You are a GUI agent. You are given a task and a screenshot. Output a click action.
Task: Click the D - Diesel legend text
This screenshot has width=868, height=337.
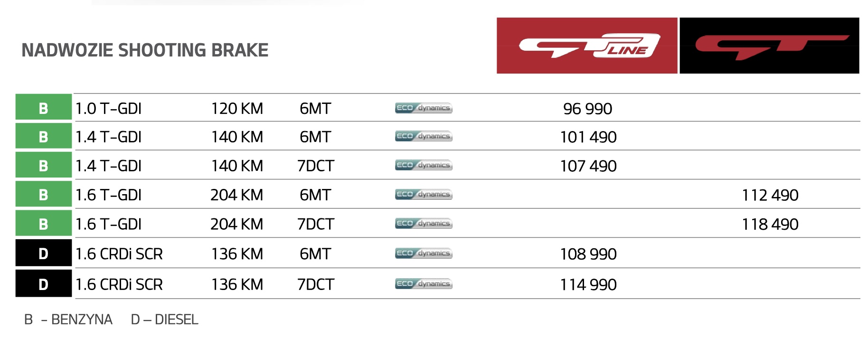tap(164, 319)
